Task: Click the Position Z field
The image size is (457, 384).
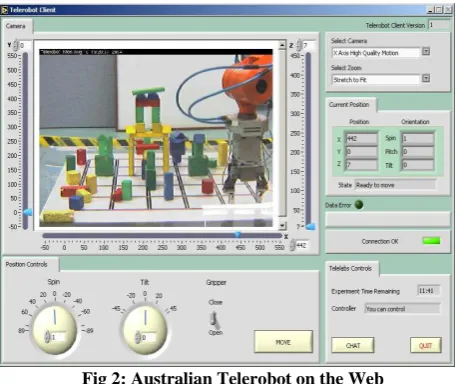Action: (x=361, y=164)
